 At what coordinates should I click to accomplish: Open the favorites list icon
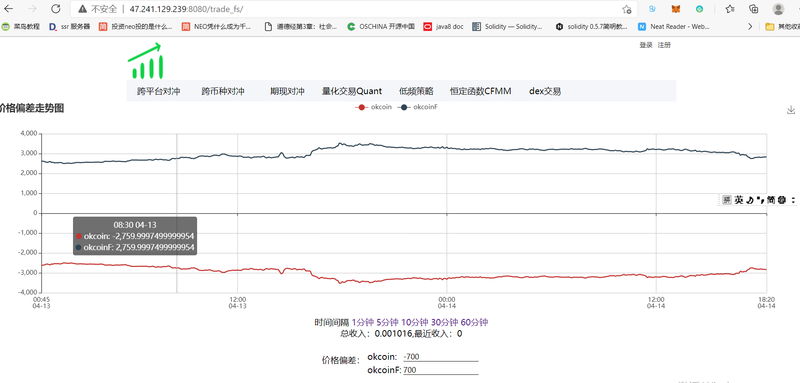730,9
